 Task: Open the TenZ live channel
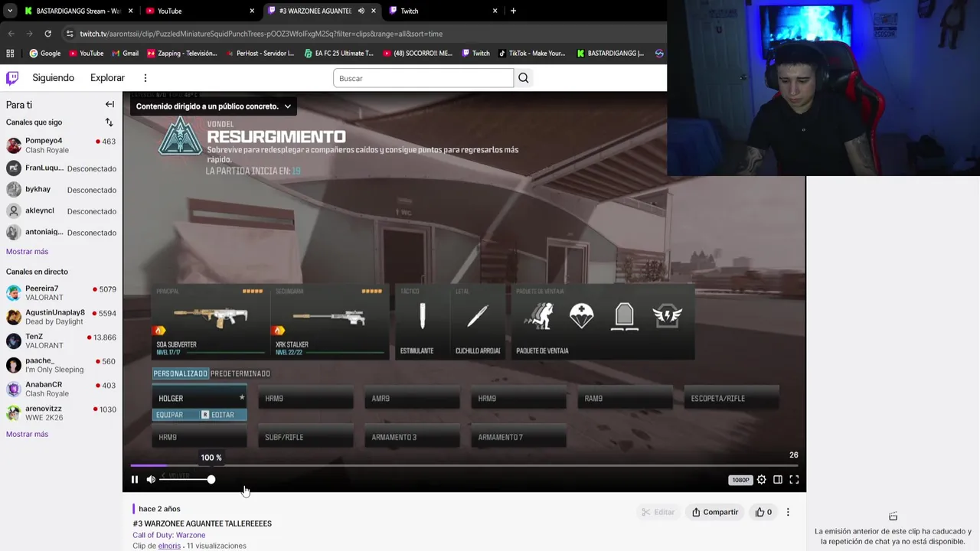[61, 341]
